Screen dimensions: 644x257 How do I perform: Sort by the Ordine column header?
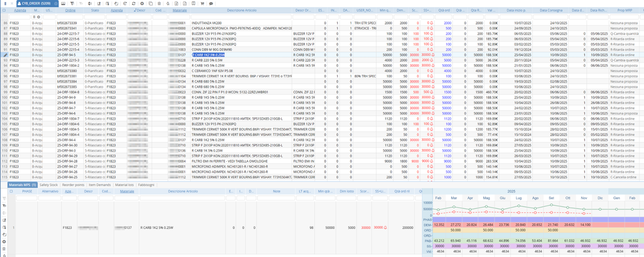click(70, 10)
